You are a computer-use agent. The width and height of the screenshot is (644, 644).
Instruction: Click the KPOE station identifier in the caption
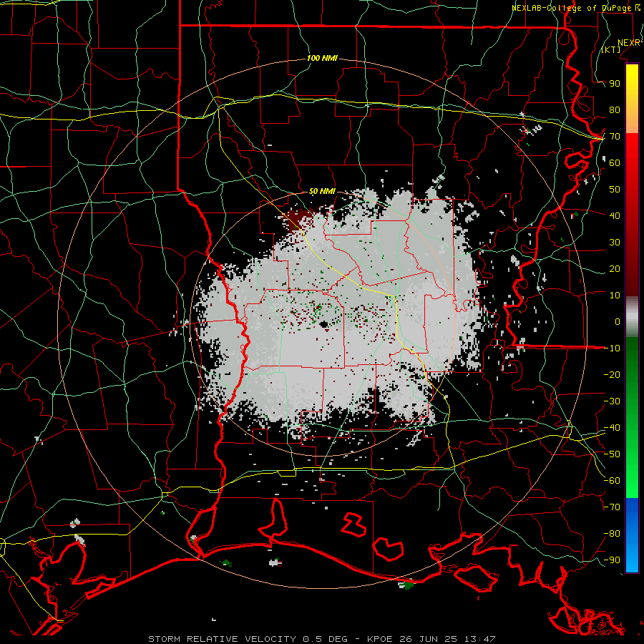(x=380, y=639)
